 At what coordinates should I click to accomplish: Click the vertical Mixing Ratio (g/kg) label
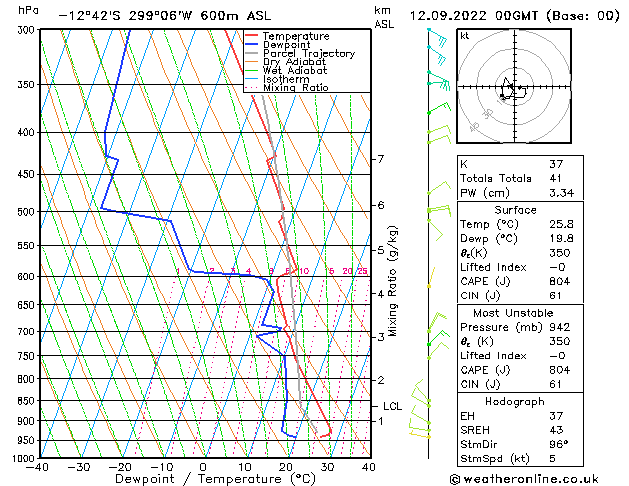pos(393,281)
